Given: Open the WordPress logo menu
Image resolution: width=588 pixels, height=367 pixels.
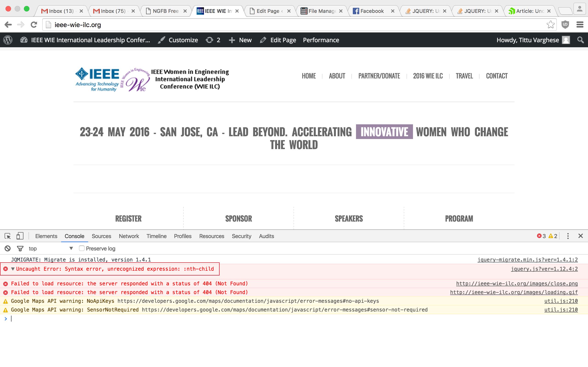Looking at the screenshot, I should coord(8,40).
